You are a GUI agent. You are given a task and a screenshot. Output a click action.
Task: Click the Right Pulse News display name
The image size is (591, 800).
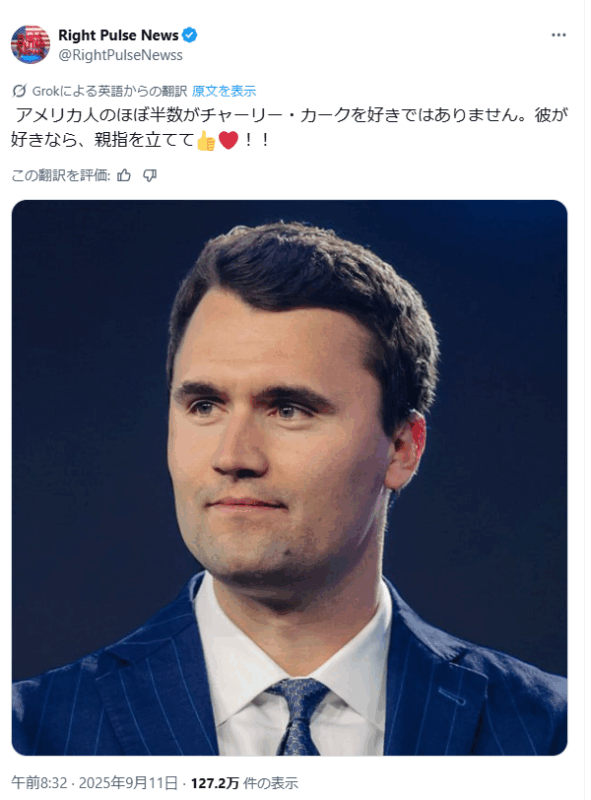(118, 35)
